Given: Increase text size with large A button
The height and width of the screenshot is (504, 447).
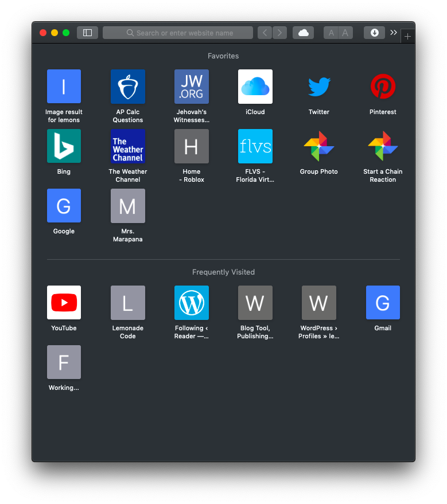Looking at the screenshot, I should [345, 33].
